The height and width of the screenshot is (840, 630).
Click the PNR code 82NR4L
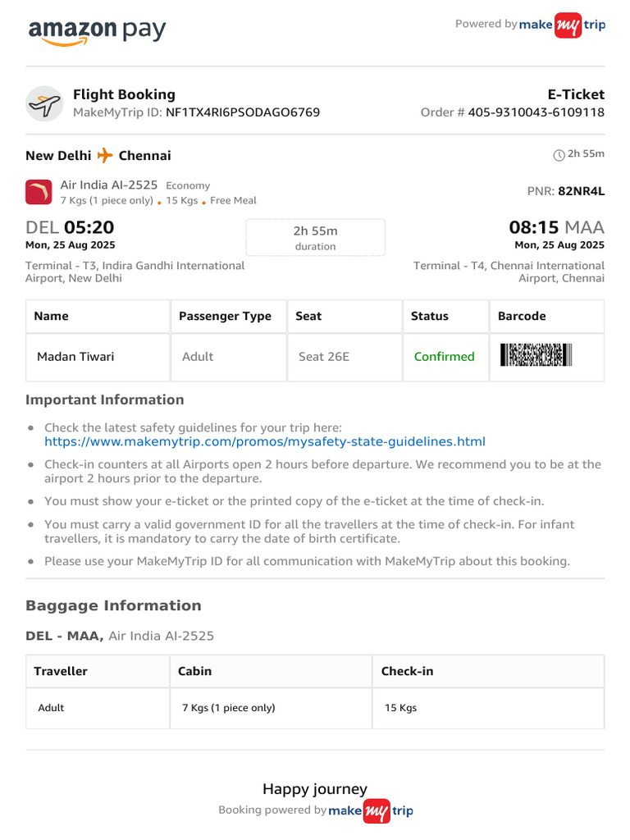pyautogui.click(x=581, y=191)
